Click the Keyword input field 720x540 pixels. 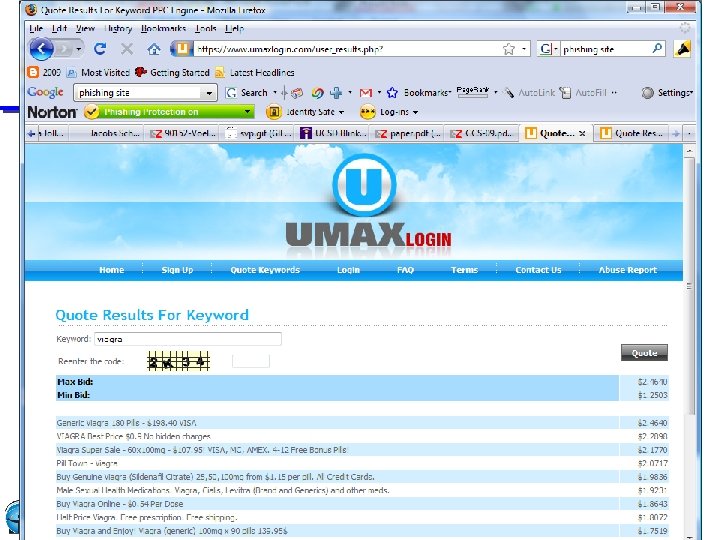pyautogui.click(x=188, y=339)
